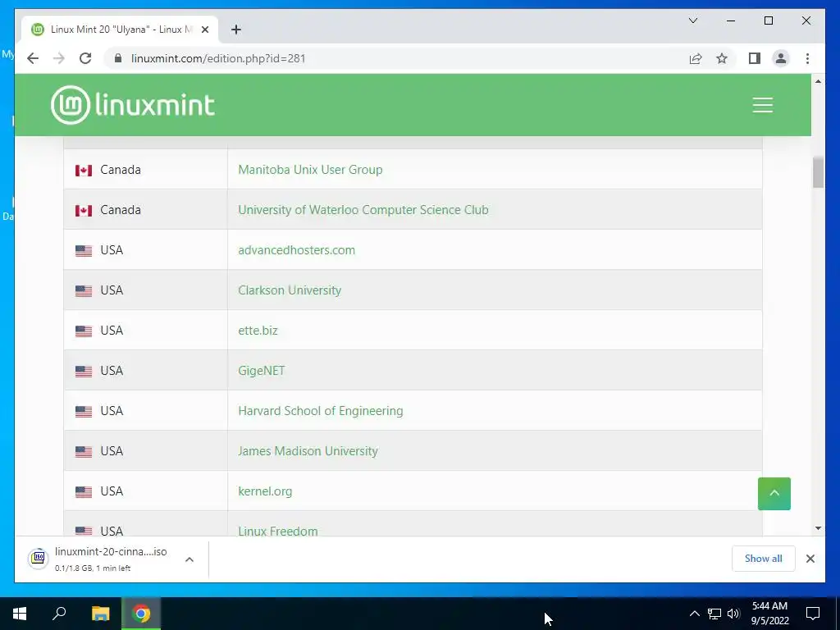Click the scrollbar down arrow
This screenshot has width=840, height=630.
(x=818, y=528)
